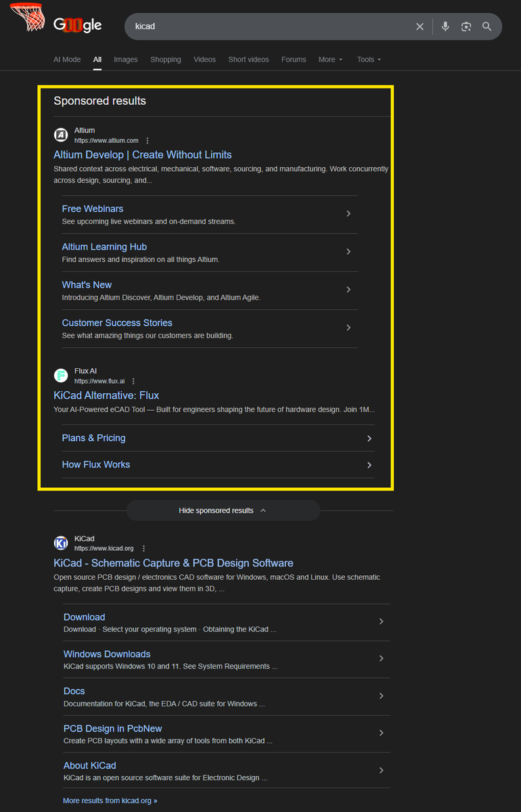521x812 pixels.
Task: Open the Docs sitelink
Action: tap(74, 691)
